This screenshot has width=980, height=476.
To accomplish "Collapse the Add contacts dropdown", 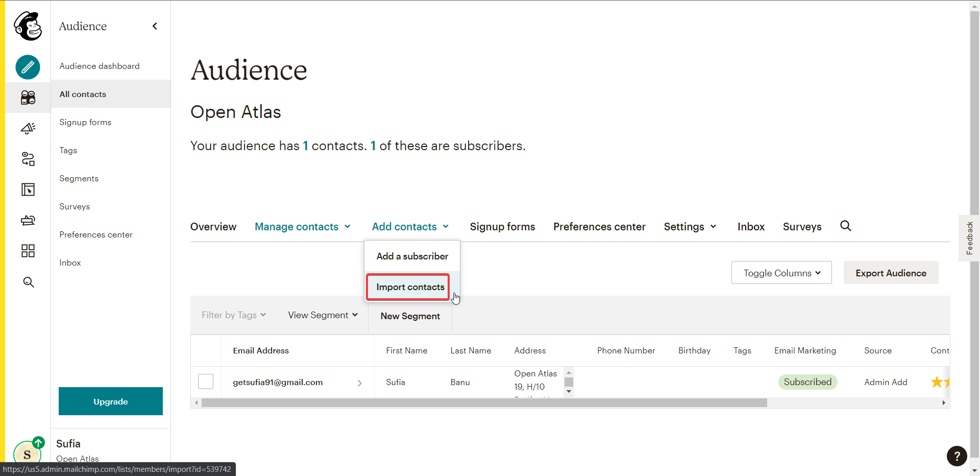I will [x=410, y=227].
